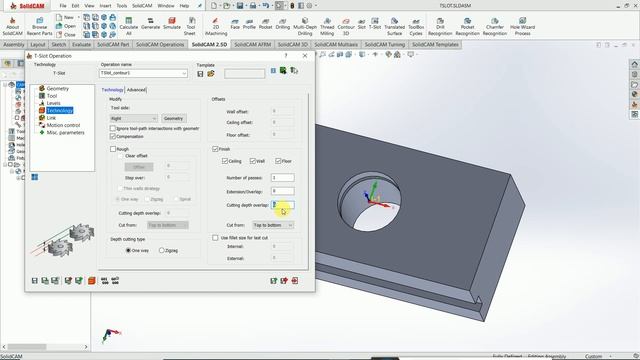Select Zigzag depth cutting type
Image resolution: width=640 pixels, height=360 pixels.
(x=162, y=250)
